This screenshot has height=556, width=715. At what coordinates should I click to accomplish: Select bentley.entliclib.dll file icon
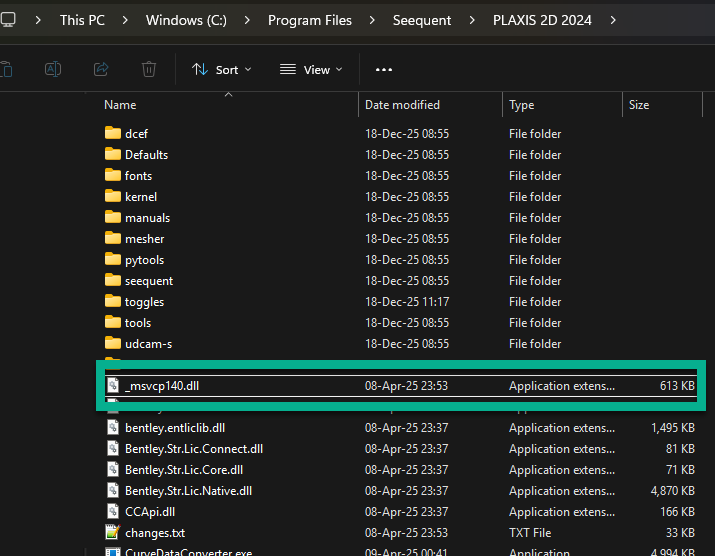click(x=113, y=427)
